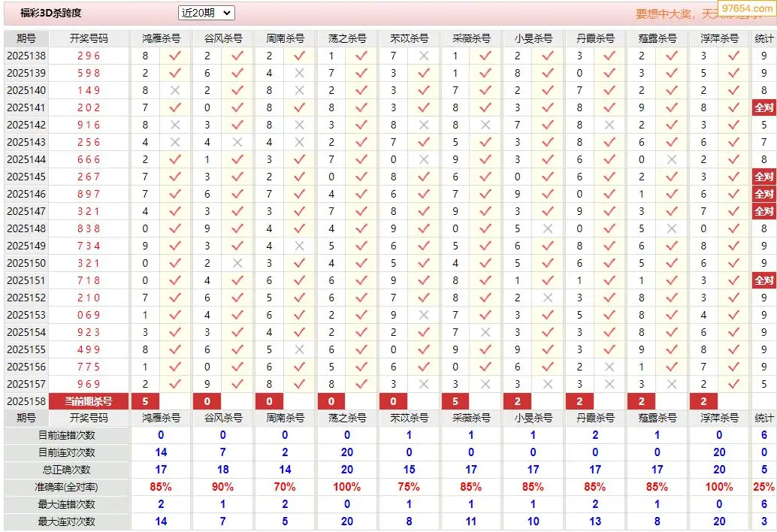Click the gray X mark for 芣苡 in row 2025138
Image resolution: width=777 pixels, height=532 pixels.
pyautogui.click(x=424, y=56)
